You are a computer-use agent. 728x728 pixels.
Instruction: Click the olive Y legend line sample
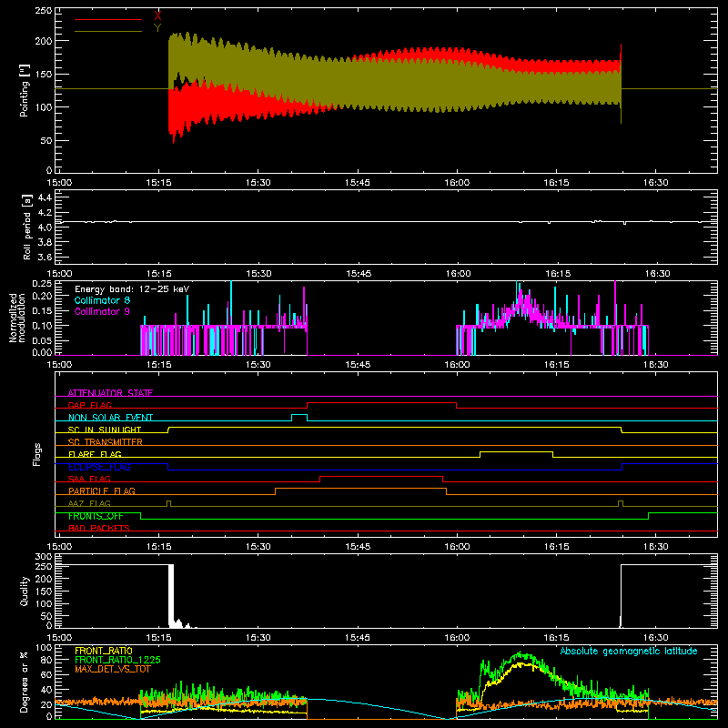(108, 31)
